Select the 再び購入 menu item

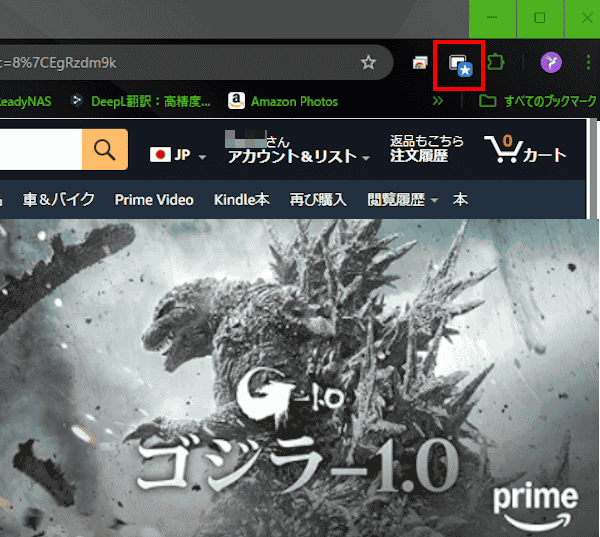pos(318,199)
